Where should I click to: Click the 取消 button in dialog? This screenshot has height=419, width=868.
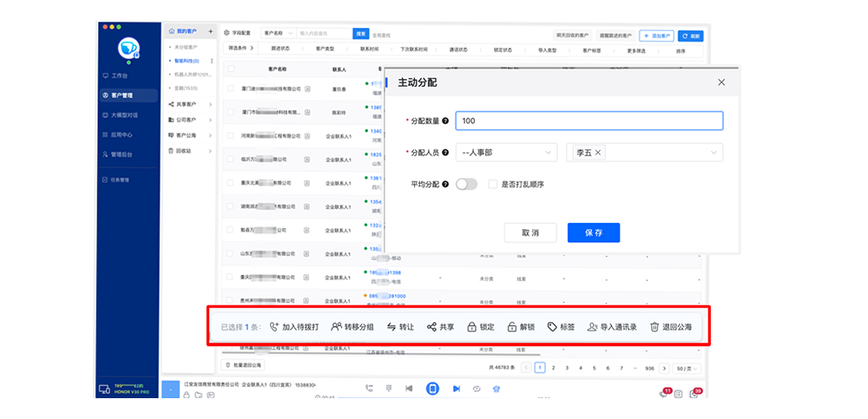point(530,233)
